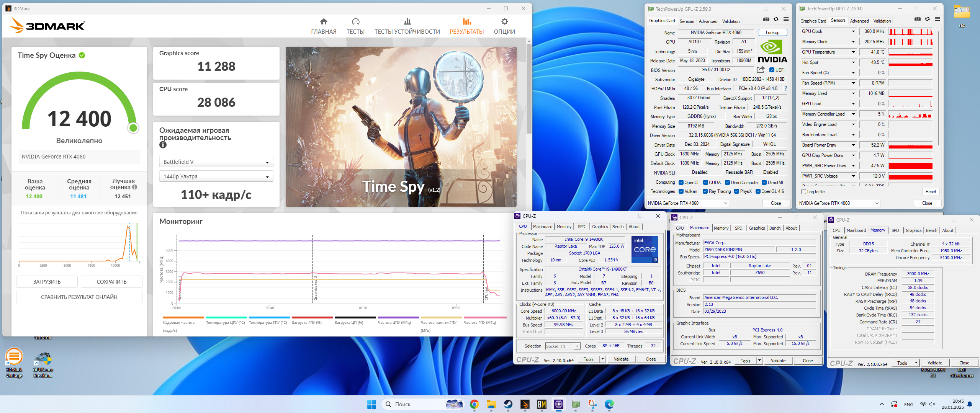This screenshot has width=980, height=413.
Task: Click the СОХРАНИТЬ button
Action: 111,282
